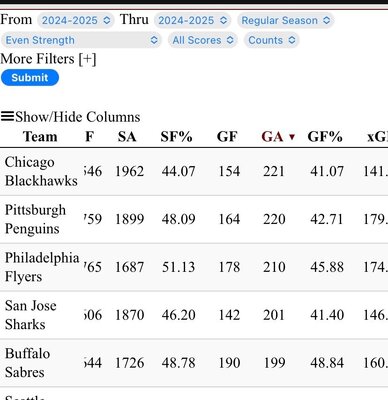The image size is (388, 400).
Task: Open the Even Strength situation dropdown
Action: pos(81,40)
